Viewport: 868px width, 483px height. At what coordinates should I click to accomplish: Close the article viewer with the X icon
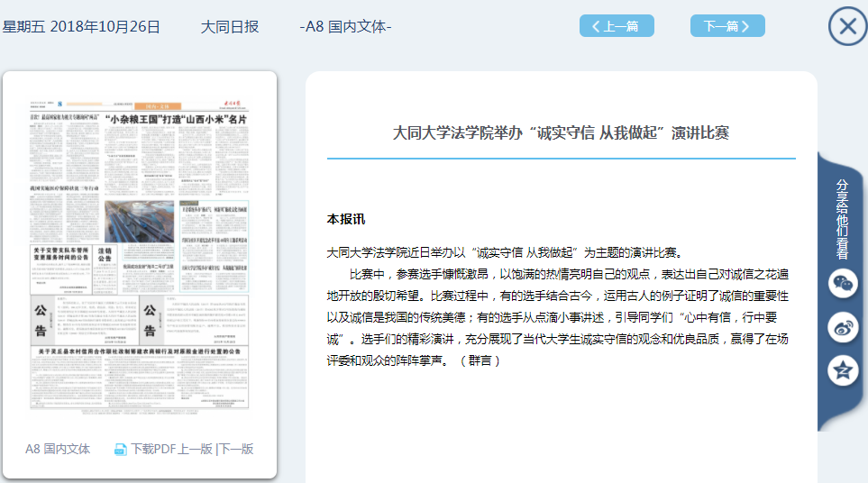pyautogui.click(x=847, y=26)
